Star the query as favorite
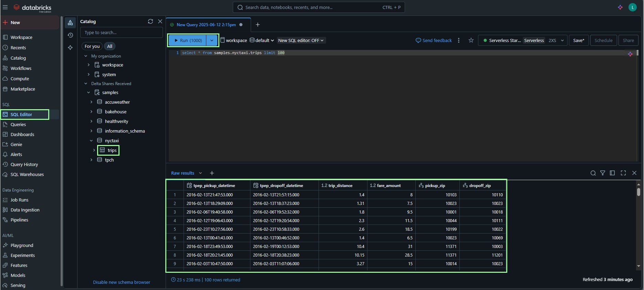This screenshot has width=644, height=290. pyautogui.click(x=471, y=40)
